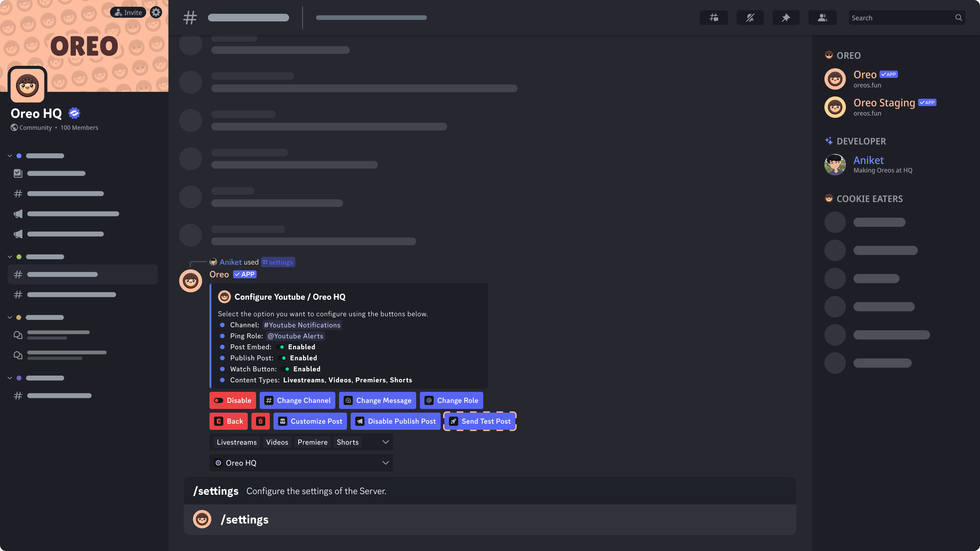Toggle the Watch Button enabled switch
980x551 pixels.
[x=286, y=369]
